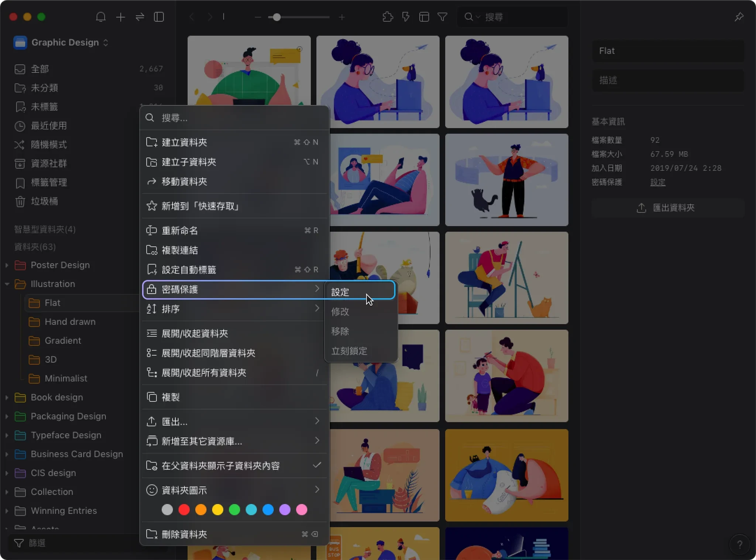Choose 重新命名 from context menu
Image resolution: width=756 pixels, height=560 pixels.
tap(234, 230)
